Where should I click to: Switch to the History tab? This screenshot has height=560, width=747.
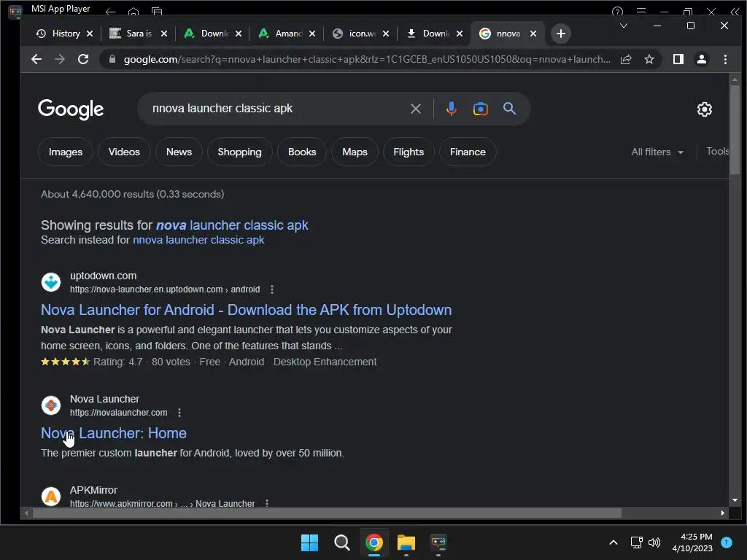tap(58, 34)
